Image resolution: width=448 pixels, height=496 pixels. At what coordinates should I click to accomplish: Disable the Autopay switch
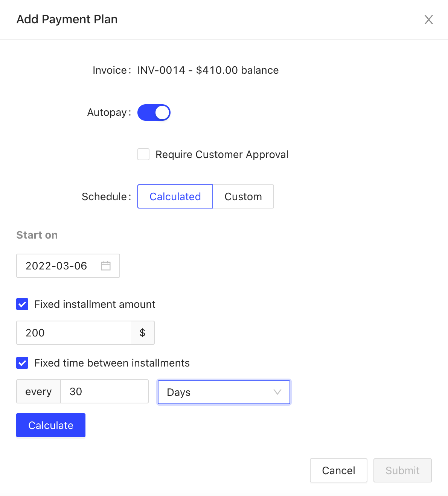tap(154, 113)
